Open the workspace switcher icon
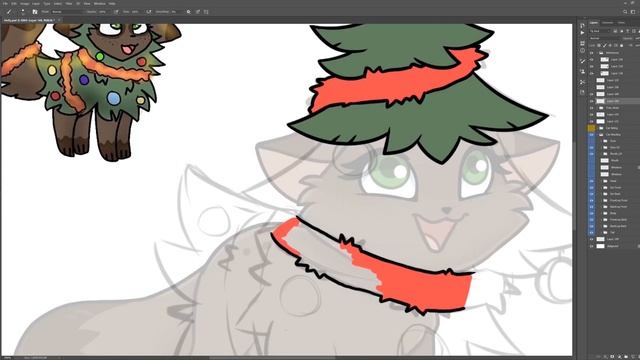Screen dimensions: 640x360 pos(633,12)
